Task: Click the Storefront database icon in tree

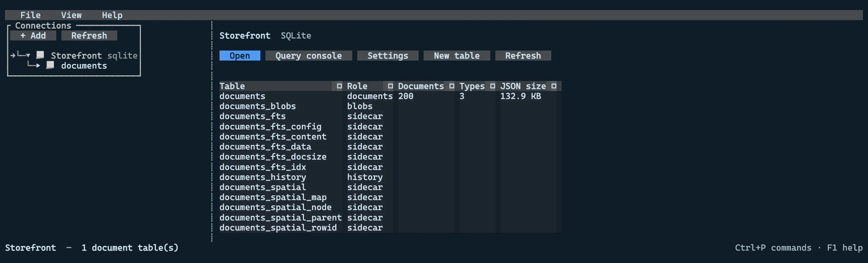Action: pos(40,55)
